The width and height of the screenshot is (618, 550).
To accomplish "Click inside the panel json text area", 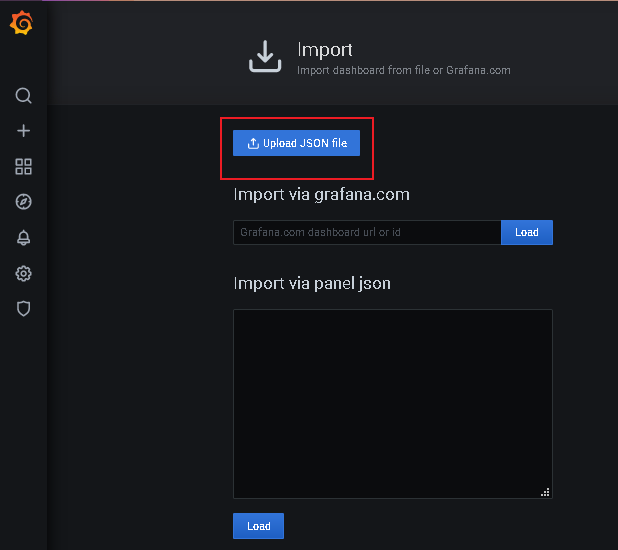I will coord(393,404).
